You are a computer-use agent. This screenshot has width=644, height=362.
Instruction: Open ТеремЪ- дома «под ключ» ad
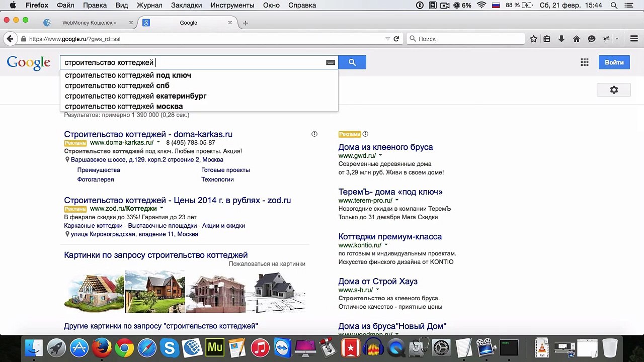[390, 192]
